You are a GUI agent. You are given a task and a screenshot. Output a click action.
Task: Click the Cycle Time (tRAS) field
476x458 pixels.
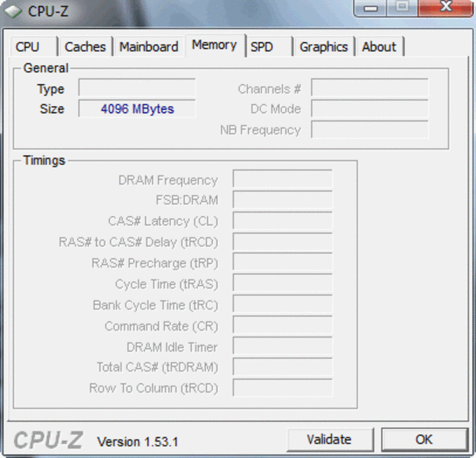283,282
